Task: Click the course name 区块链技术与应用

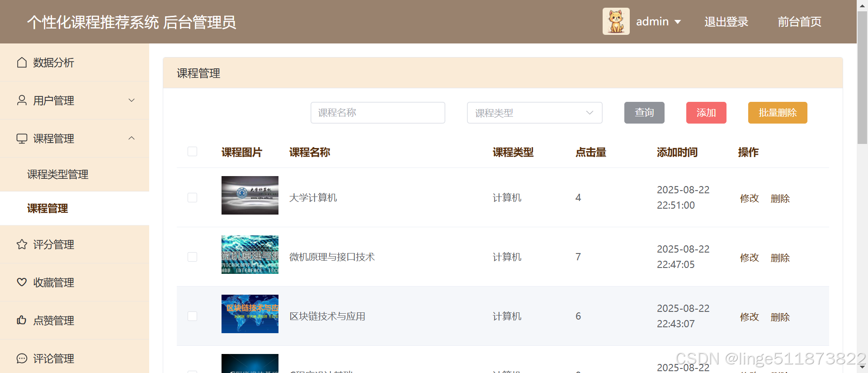Action: click(x=327, y=316)
